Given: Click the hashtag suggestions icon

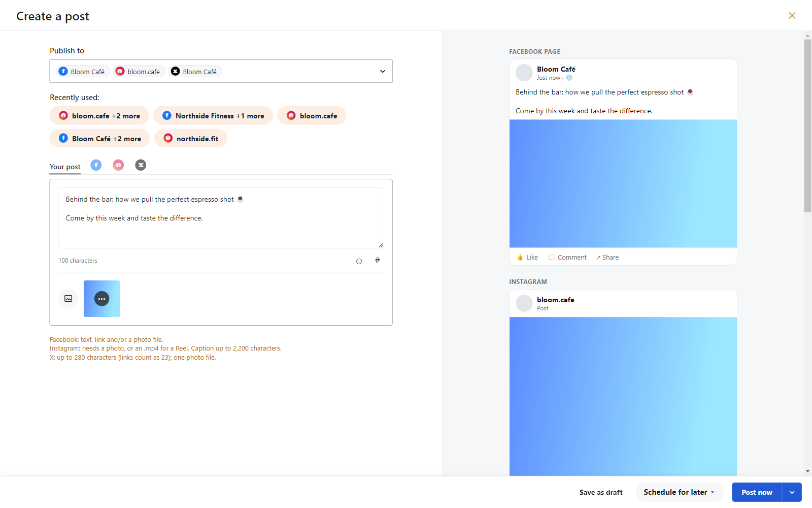Looking at the screenshot, I should pos(377,261).
